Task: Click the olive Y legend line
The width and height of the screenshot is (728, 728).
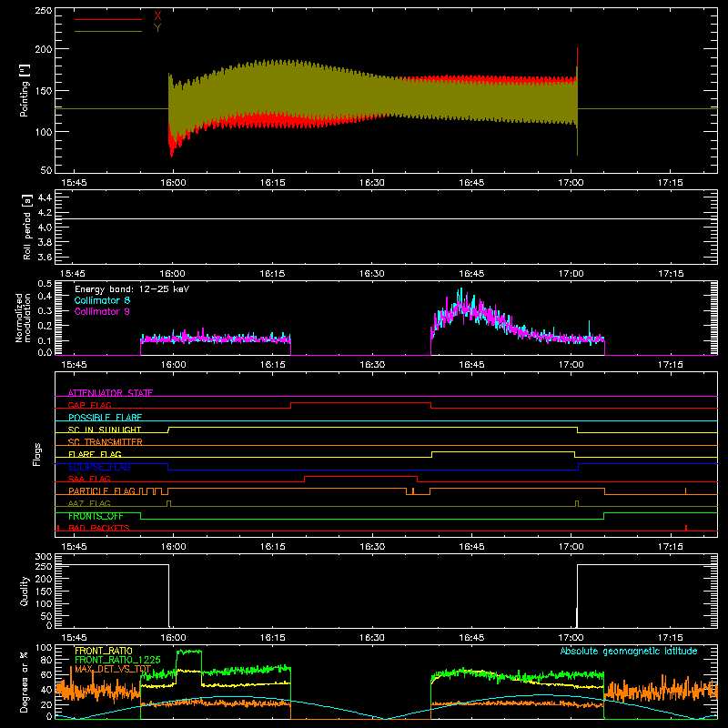Action: [x=108, y=32]
